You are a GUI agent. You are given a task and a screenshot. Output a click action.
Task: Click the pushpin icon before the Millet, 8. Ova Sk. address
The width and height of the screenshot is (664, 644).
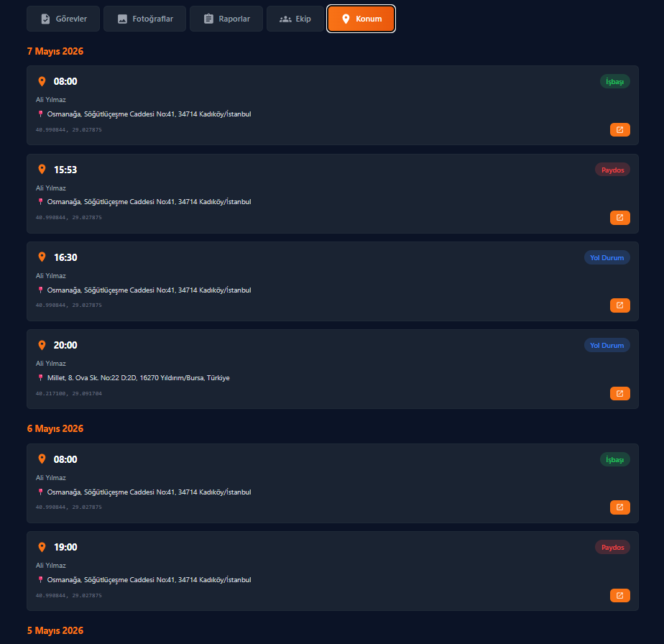pos(41,377)
